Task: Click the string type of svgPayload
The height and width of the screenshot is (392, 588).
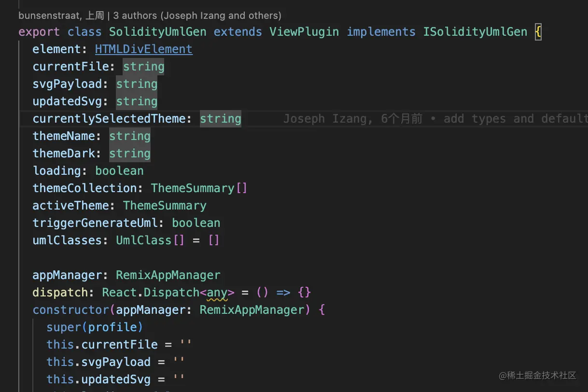Action: (x=137, y=84)
